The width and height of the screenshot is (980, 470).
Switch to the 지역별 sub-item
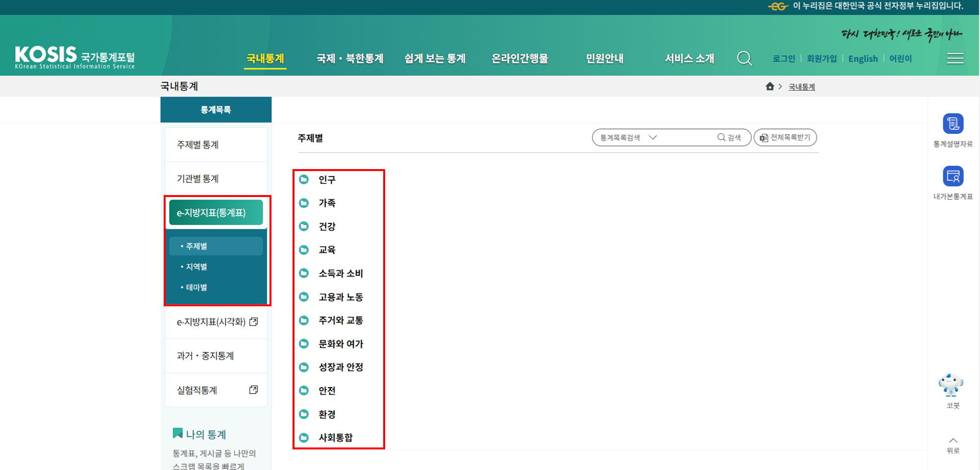tap(196, 266)
